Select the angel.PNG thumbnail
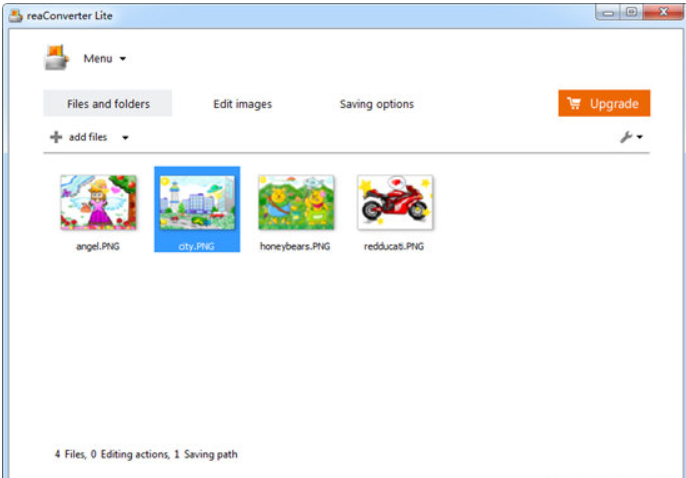This screenshot has height=478, width=686. 98,202
